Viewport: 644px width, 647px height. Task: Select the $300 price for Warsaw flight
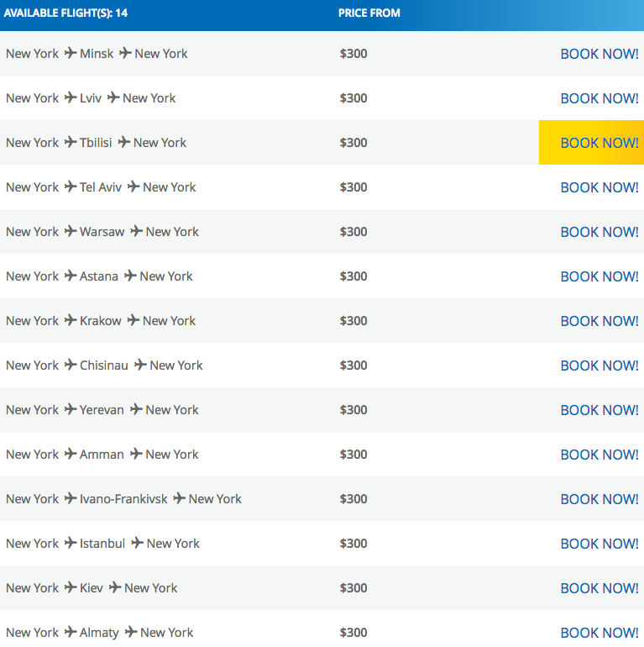[353, 232]
